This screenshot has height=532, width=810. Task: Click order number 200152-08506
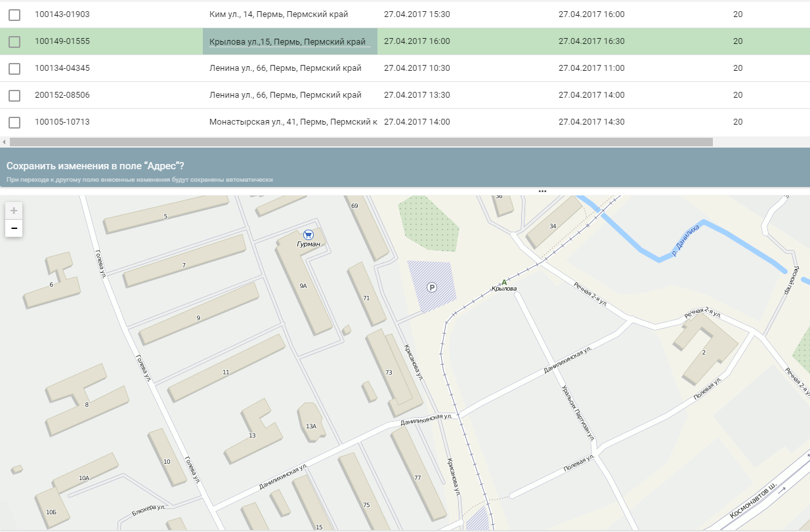point(62,95)
